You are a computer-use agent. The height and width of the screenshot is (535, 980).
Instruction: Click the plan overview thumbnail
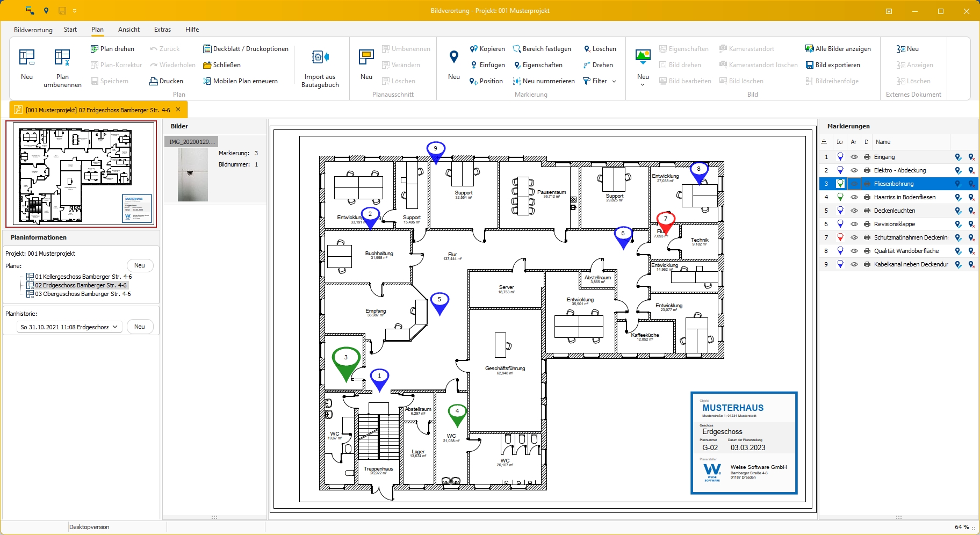81,174
